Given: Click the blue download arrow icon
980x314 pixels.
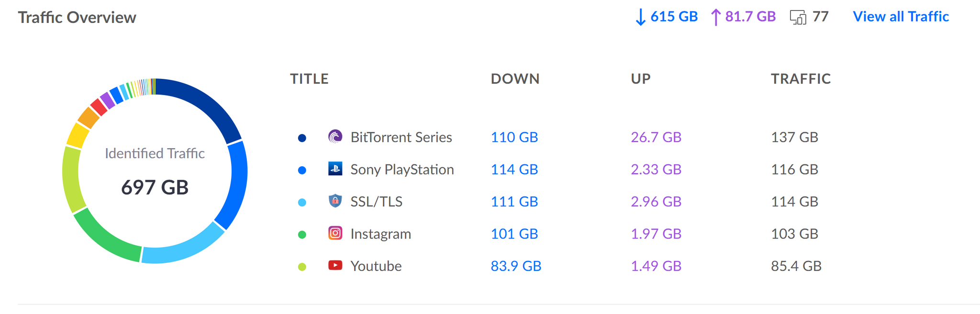Looking at the screenshot, I should (640, 17).
